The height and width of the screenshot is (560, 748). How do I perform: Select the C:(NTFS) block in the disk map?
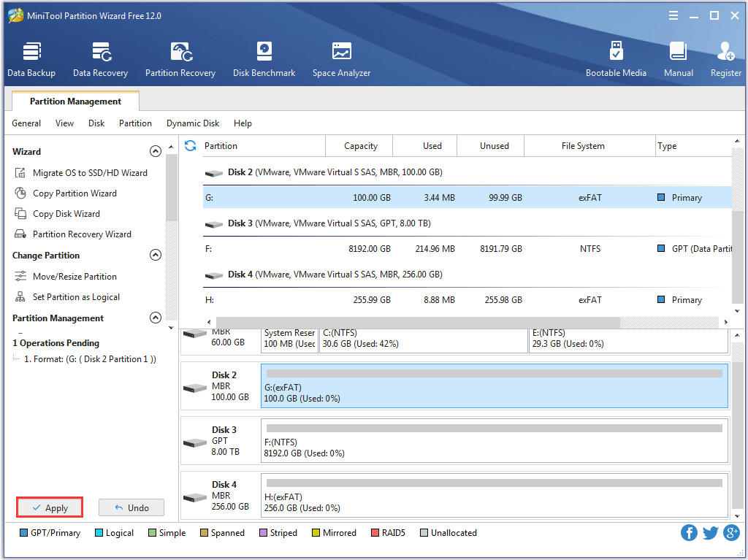(423, 340)
